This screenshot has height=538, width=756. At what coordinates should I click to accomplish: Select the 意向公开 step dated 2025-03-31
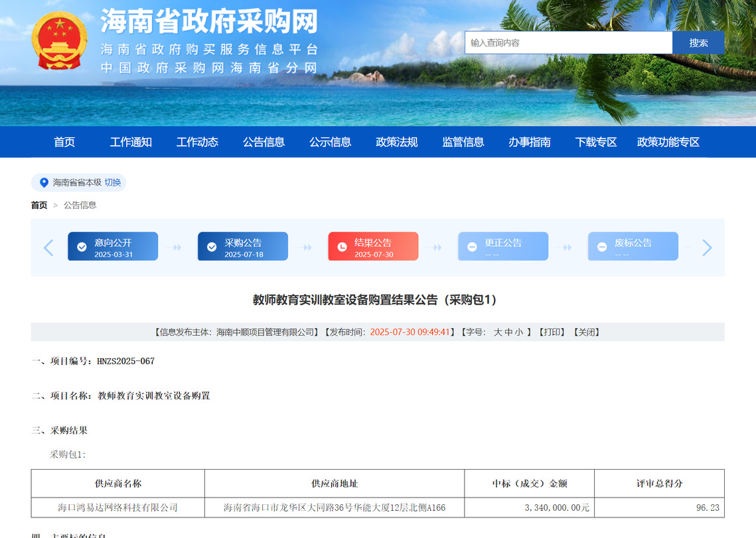113,247
